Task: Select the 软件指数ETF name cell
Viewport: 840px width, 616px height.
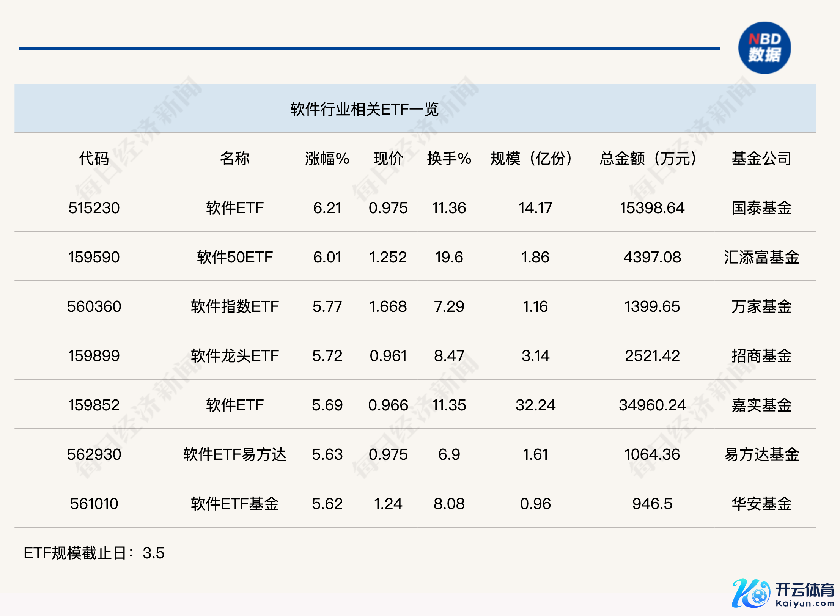Action: (234, 306)
